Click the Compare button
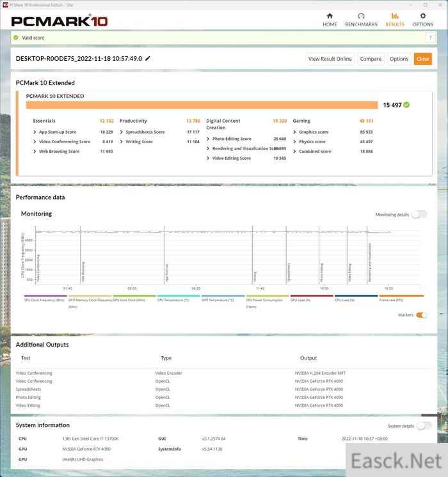Screen dimensions: 448x477 point(371,59)
